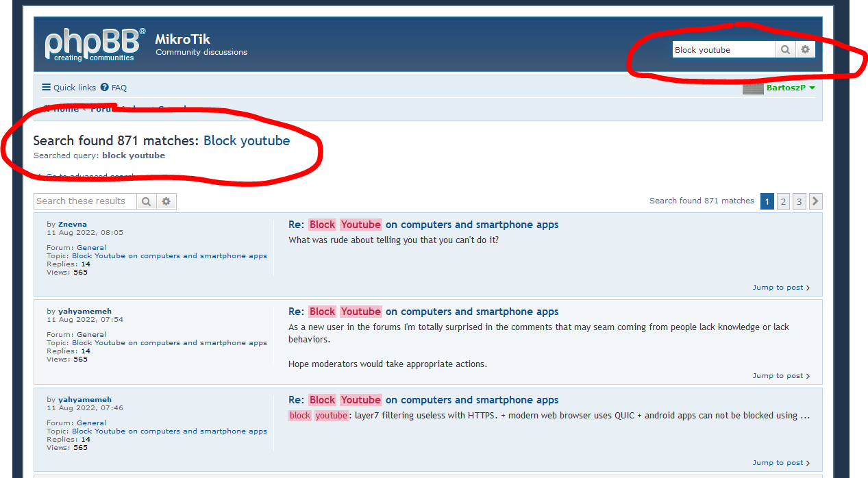The width and height of the screenshot is (868, 478).
Task: Click 'Search found 871 matches' pagination text
Action: click(x=702, y=201)
